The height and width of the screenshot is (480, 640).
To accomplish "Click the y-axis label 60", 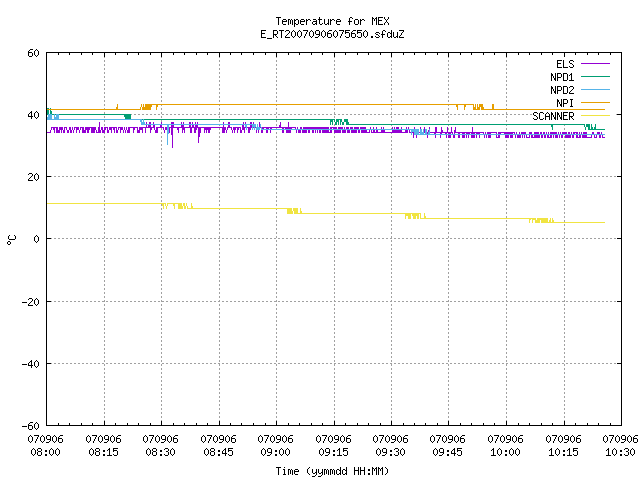I will 33,53.
